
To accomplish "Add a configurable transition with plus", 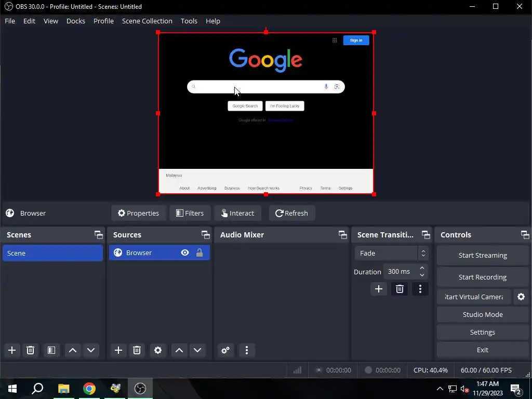I will point(379,289).
